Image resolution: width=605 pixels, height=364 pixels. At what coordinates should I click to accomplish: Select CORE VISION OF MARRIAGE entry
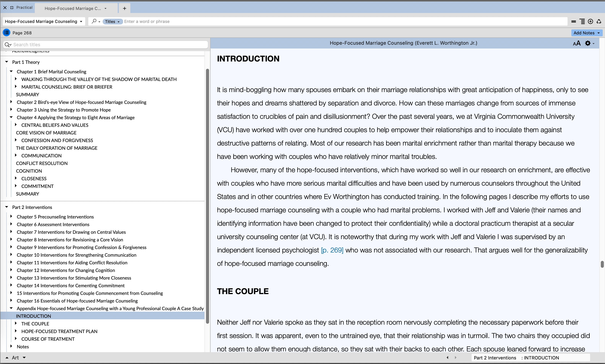46,133
